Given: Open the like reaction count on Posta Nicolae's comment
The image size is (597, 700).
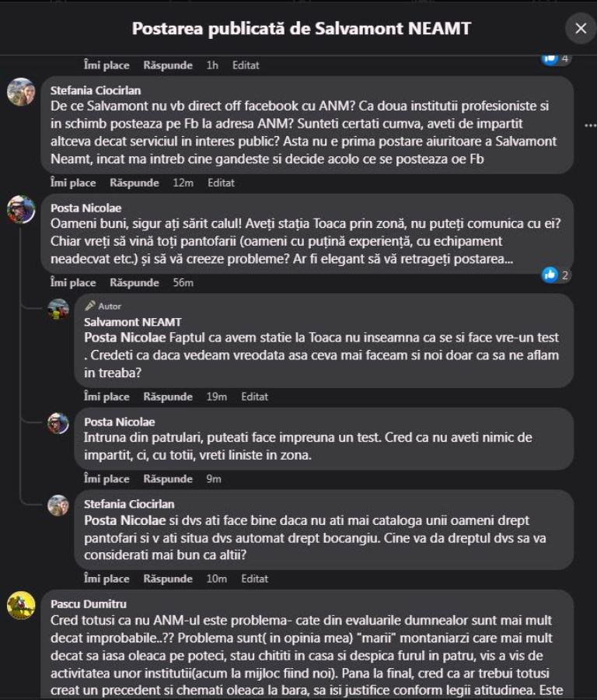Looking at the screenshot, I should (x=557, y=275).
